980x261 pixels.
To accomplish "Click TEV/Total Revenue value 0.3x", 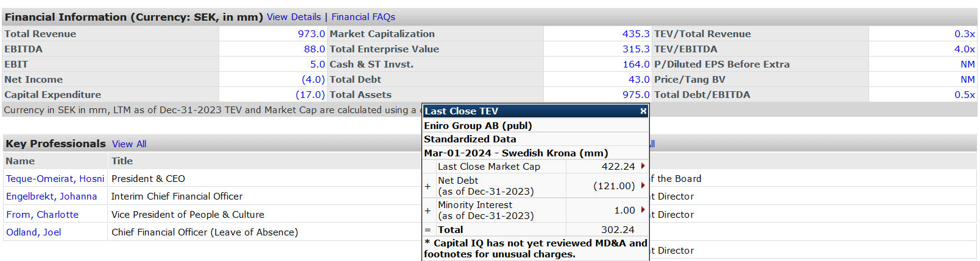I will coord(965,34).
